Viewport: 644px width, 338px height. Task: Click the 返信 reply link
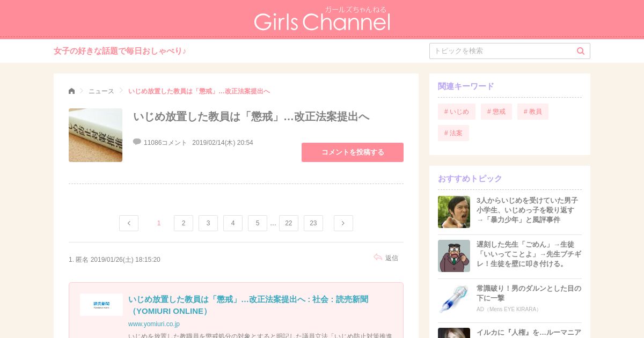(392, 258)
